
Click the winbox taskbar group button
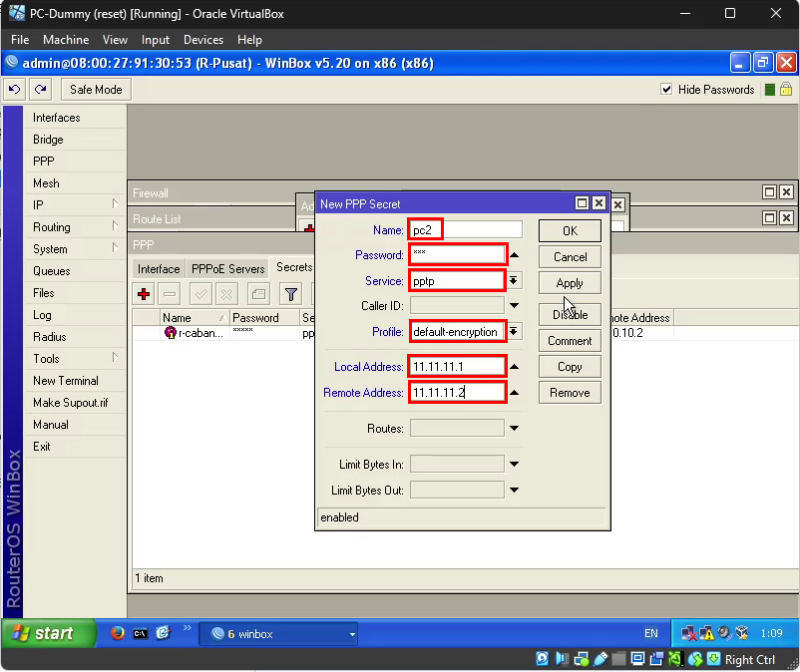[278, 634]
